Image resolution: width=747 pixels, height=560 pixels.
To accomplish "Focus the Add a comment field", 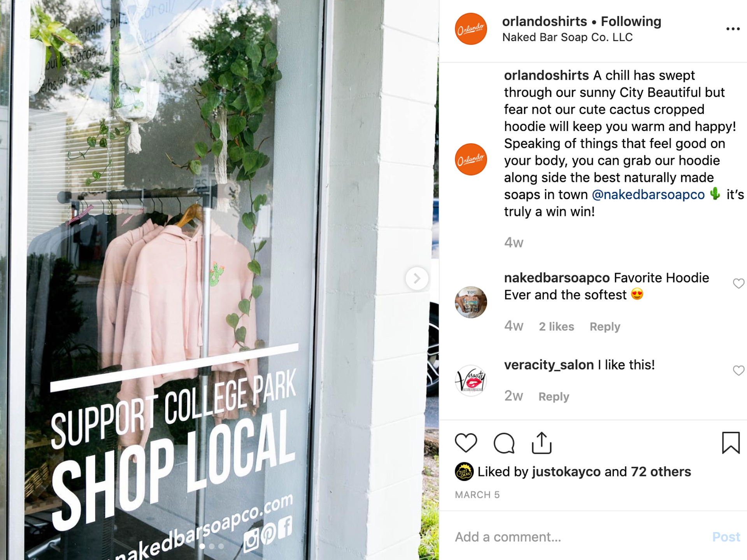I will 580,537.
